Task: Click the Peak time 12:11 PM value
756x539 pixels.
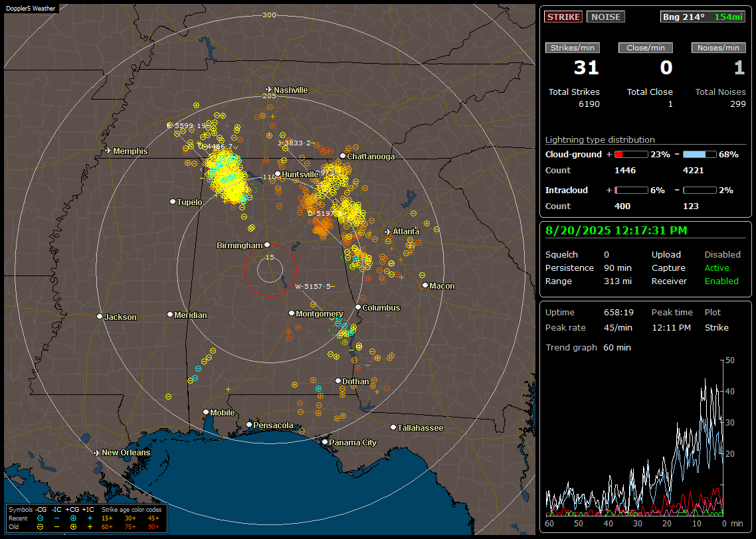Action: 671,327
